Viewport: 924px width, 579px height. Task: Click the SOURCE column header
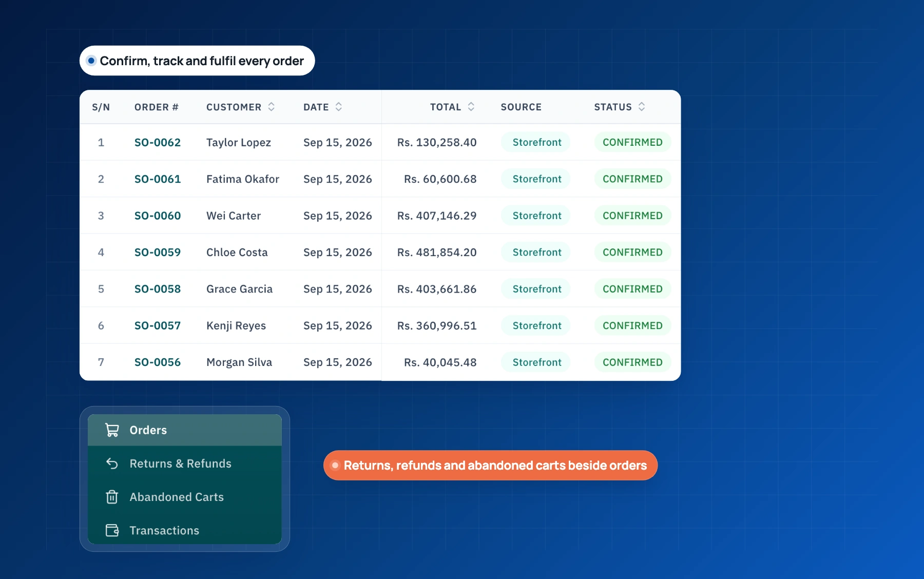coord(521,107)
